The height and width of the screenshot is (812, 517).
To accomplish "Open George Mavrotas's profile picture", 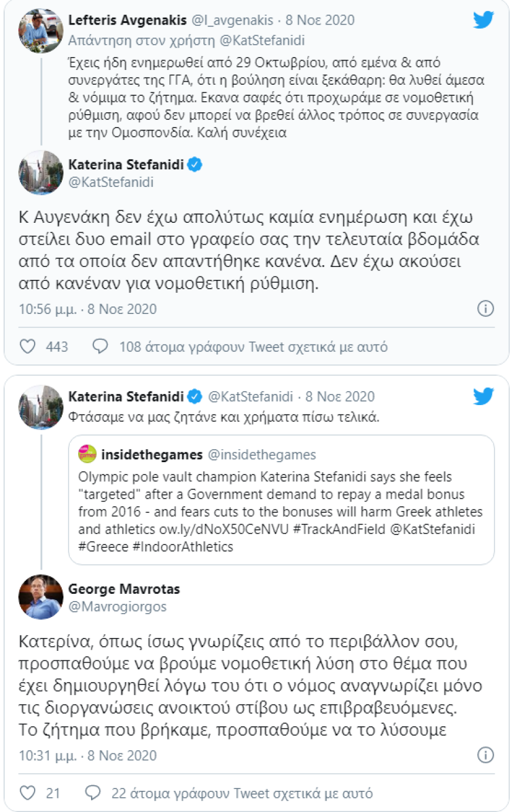I will click(x=40, y=596).
